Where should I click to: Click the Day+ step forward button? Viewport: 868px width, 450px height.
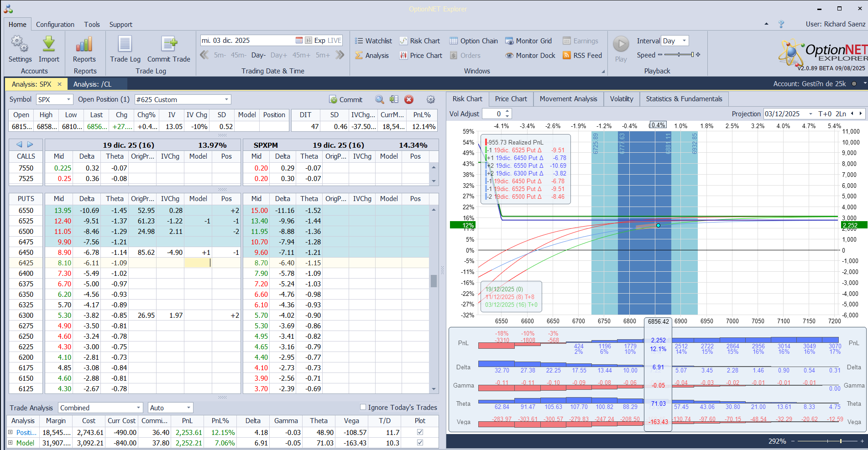279,55
